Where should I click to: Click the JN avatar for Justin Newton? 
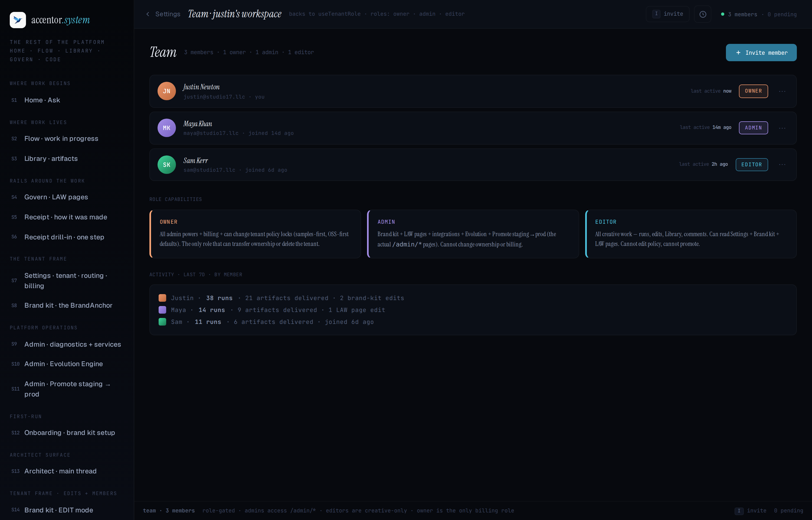point(167,91)
